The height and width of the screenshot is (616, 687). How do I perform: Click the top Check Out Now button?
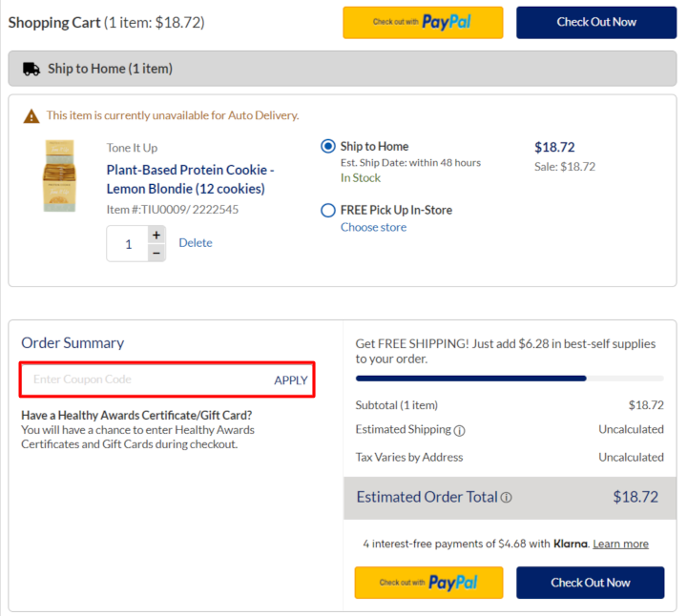[x=596, y=22]
